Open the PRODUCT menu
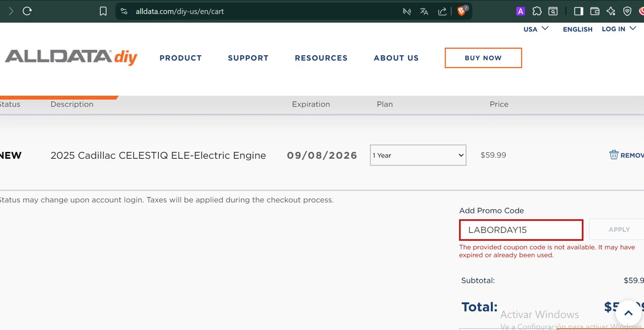644x330 pixels. pos(180,58)
